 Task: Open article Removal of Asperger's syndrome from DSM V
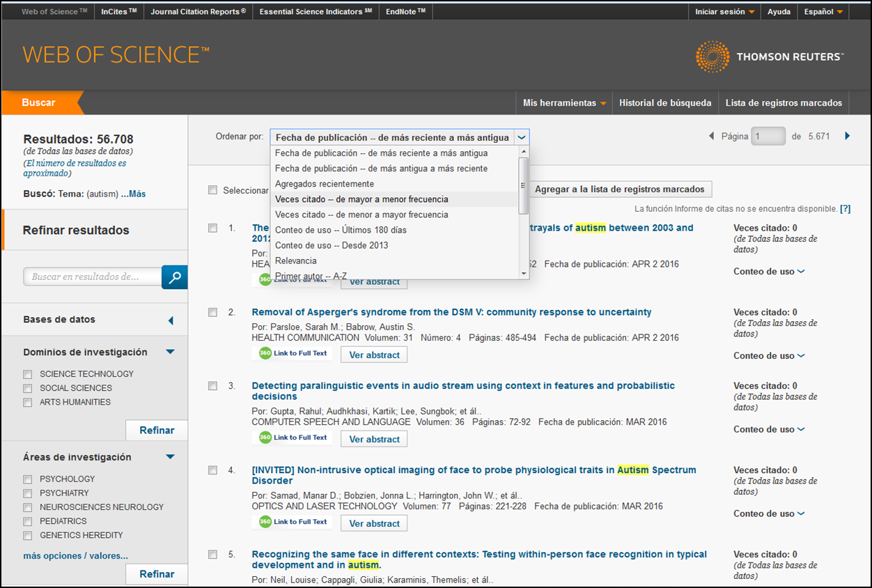click(451, 312)
